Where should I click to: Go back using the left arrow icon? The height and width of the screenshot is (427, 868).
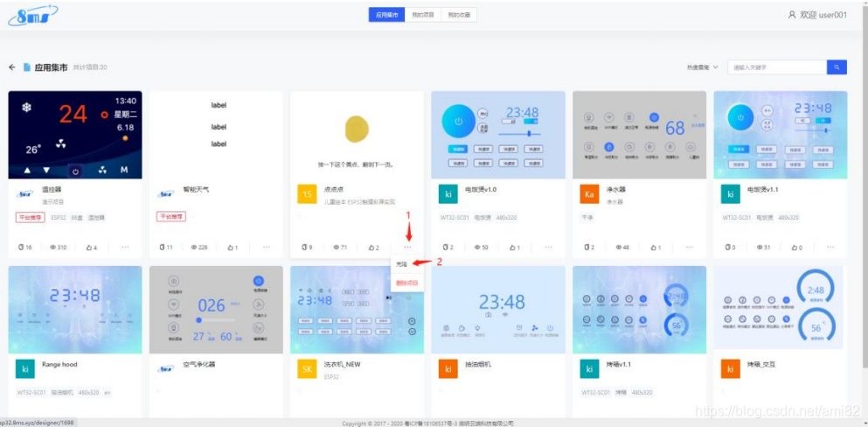coord(12,67)
